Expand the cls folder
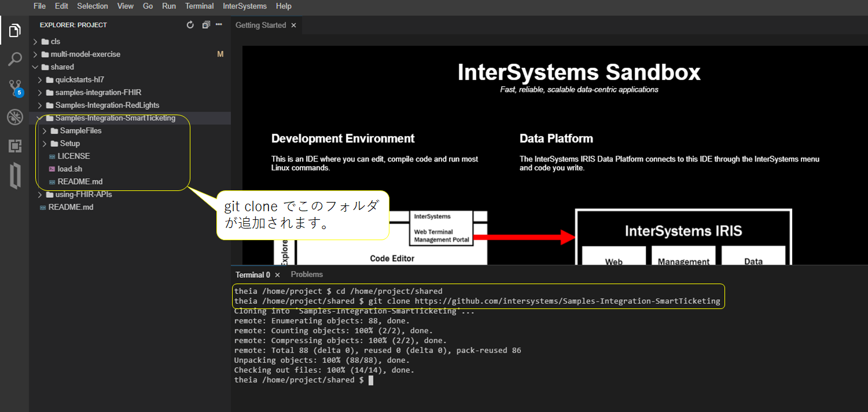Viewport: 868px width, 412px height. coord(55,42)
